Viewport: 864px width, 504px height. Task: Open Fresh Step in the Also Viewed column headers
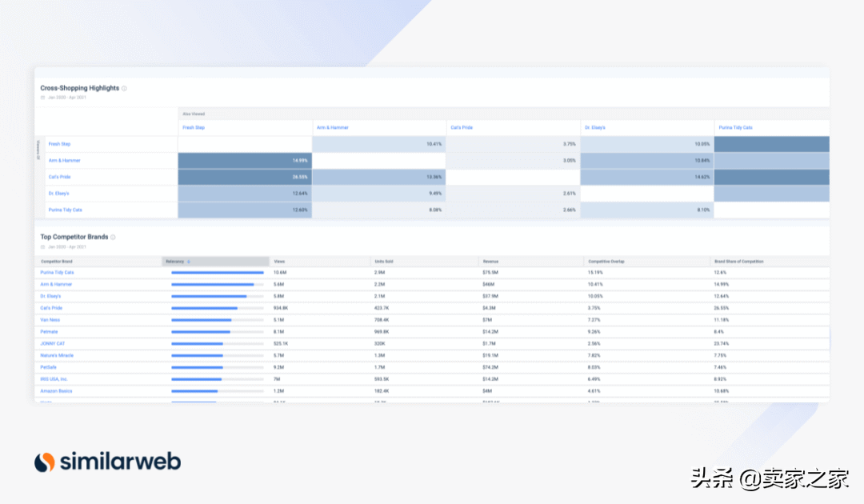[194, 128]
